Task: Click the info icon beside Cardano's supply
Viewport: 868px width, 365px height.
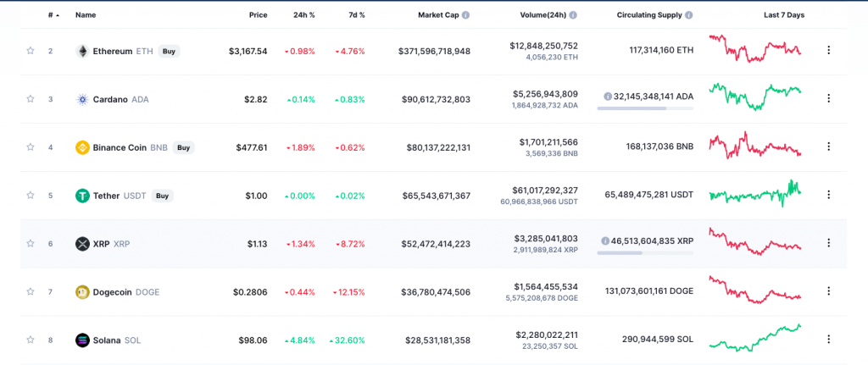Action: coord(607,97)
